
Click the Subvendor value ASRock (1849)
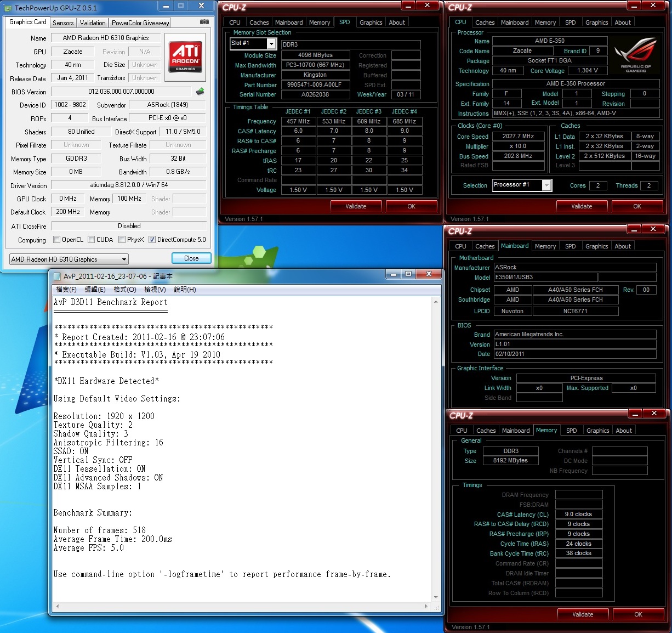coord(168,105)
